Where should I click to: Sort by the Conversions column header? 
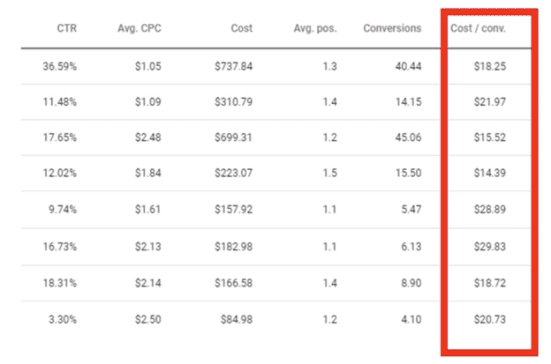tap(392, 28)
